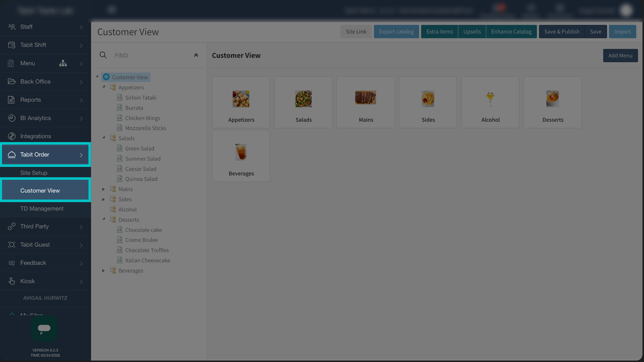Screen dimensions: 644x362
Task: Expand the Beverages tree node
Action: click(x=103, y=271)
